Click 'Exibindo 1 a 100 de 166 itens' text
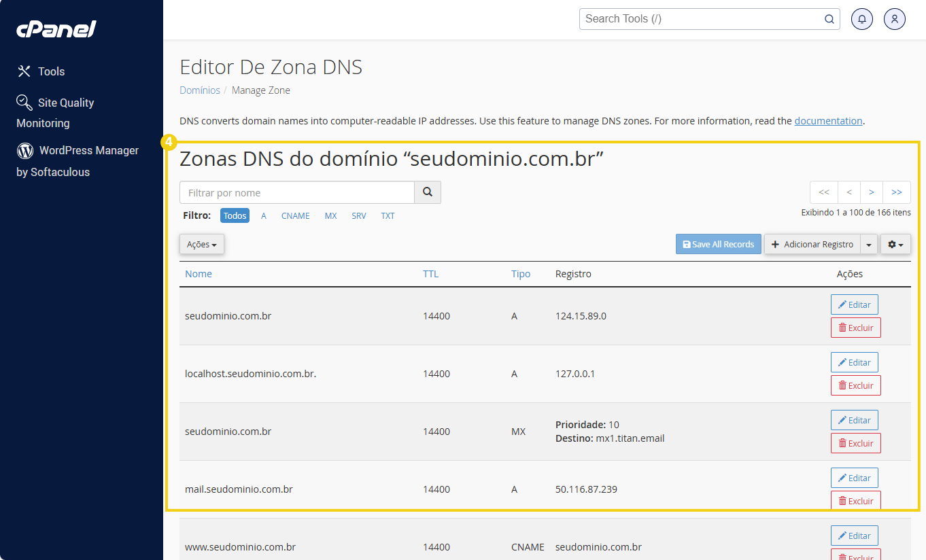Viewport: 926px width, 560px height. coord(856,213)
